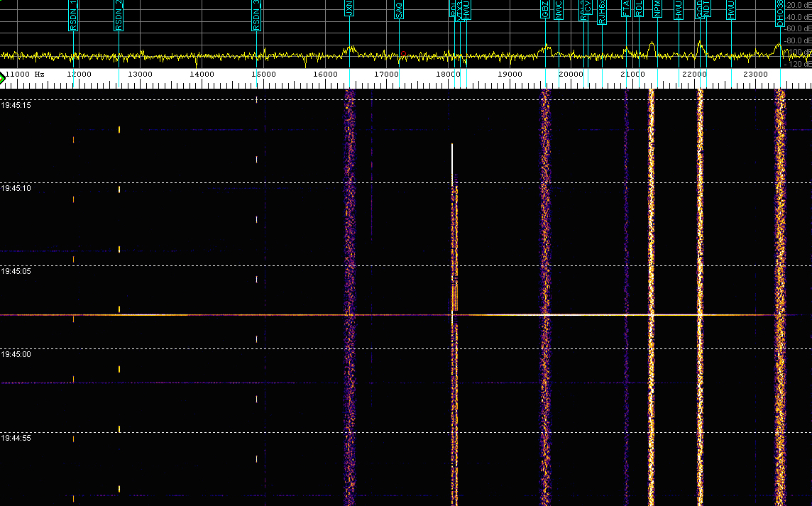Click the 19:45:05 waterfall time label
This screenshot has height=506, width=812.
tap(16, 271)
